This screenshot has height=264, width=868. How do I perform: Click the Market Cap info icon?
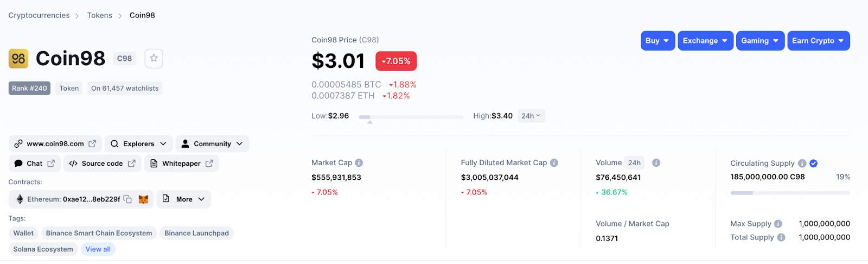(359, 163)
